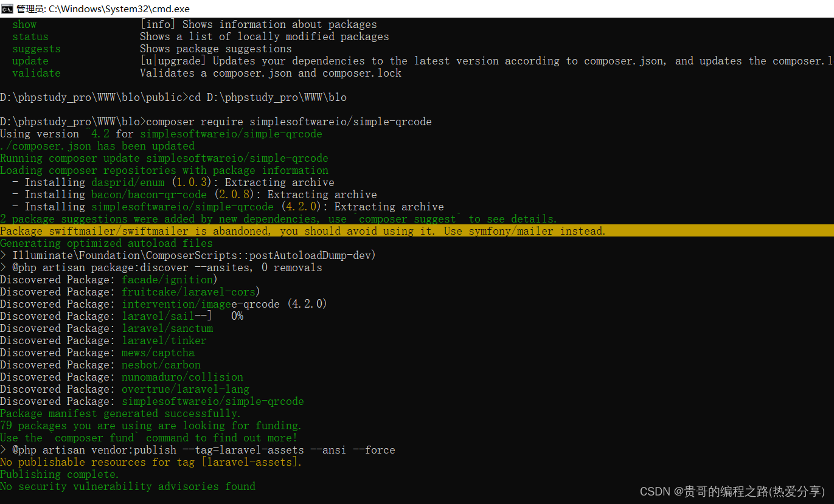834x504 pixels.
Task: Click the 'postAutoloadDump-dev' script line
Action: tap(188, 255)
